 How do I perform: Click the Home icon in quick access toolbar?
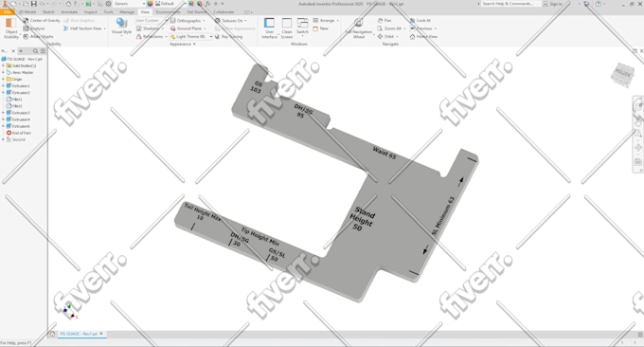pyautogui.click(x=68, y=4)
